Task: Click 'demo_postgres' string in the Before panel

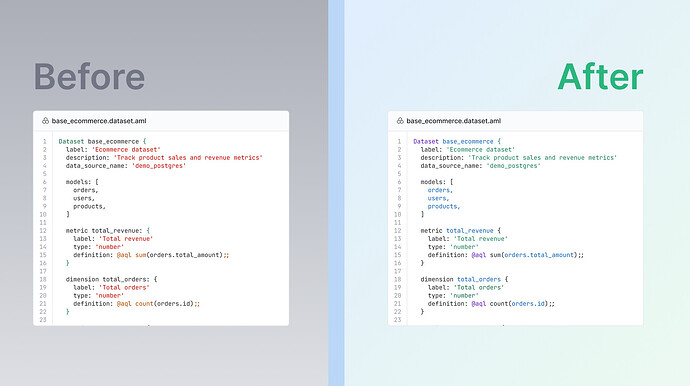Action: coord(159,166)
